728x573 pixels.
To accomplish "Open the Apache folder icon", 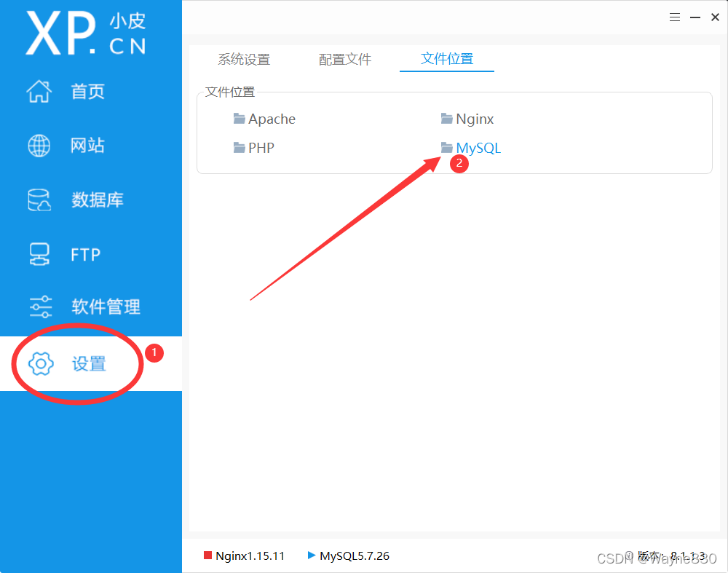I will click(x=239, y=119).
